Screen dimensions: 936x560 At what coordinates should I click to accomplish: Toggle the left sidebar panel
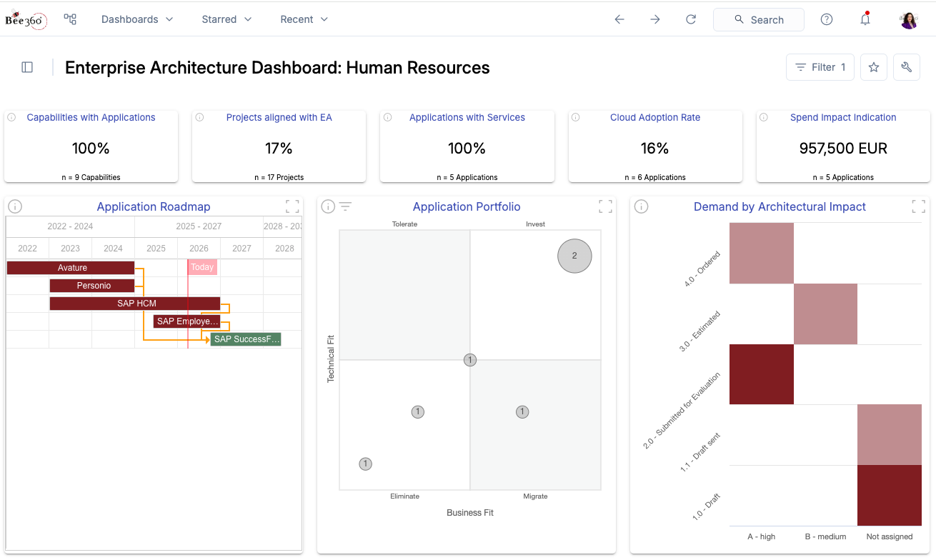coord(27,67)
